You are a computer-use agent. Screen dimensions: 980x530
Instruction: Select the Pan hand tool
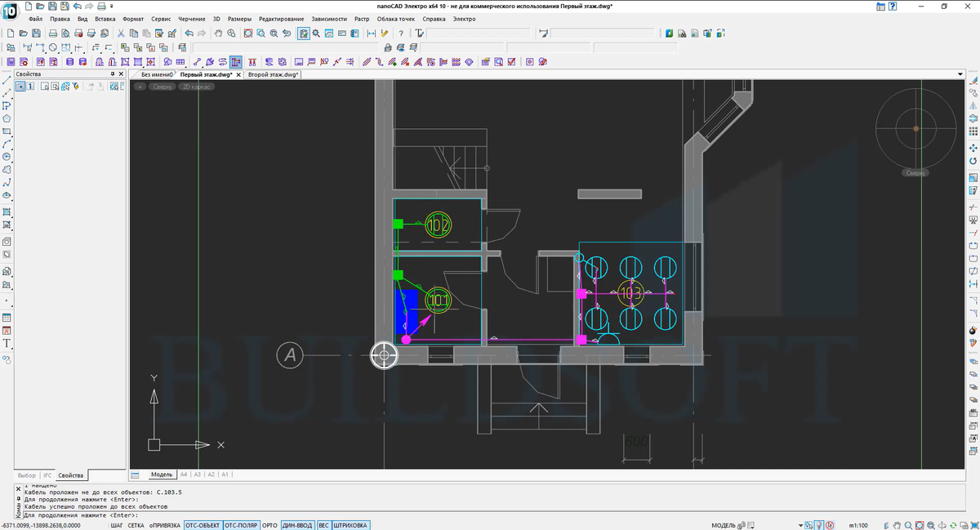(219, 33)
